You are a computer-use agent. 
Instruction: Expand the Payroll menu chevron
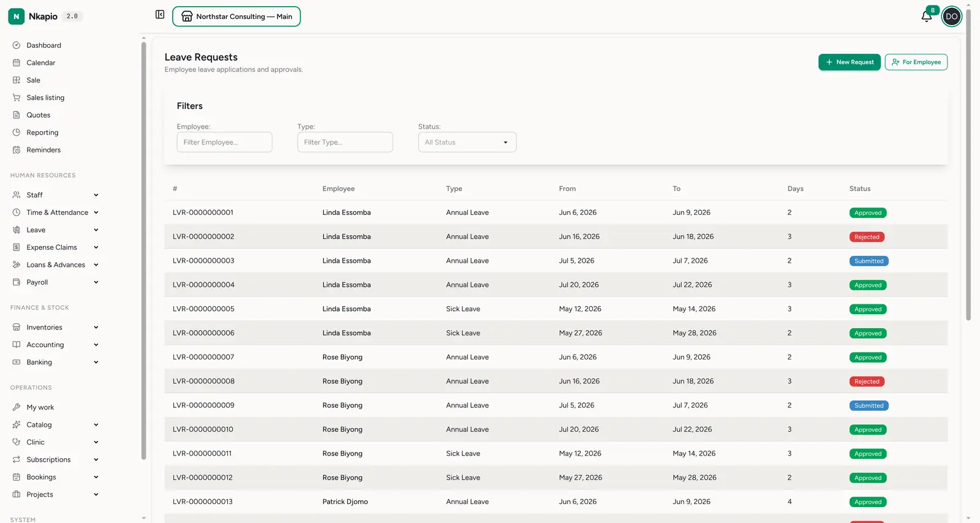click(x=96, y=282)
